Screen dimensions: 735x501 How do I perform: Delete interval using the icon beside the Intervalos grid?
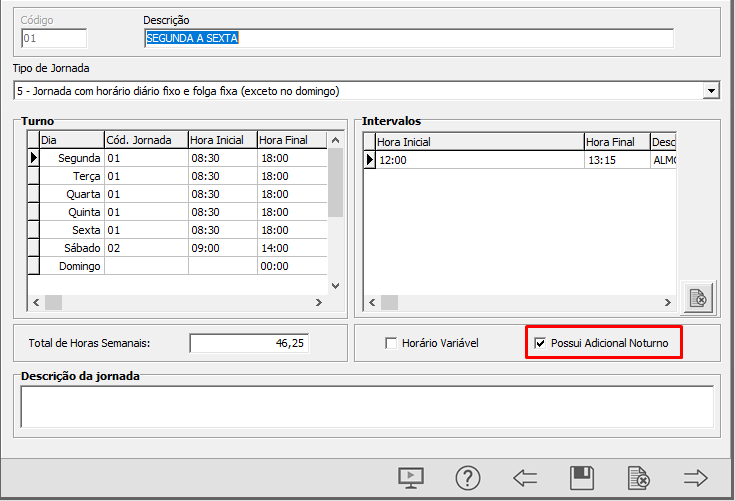pos(697,298)
